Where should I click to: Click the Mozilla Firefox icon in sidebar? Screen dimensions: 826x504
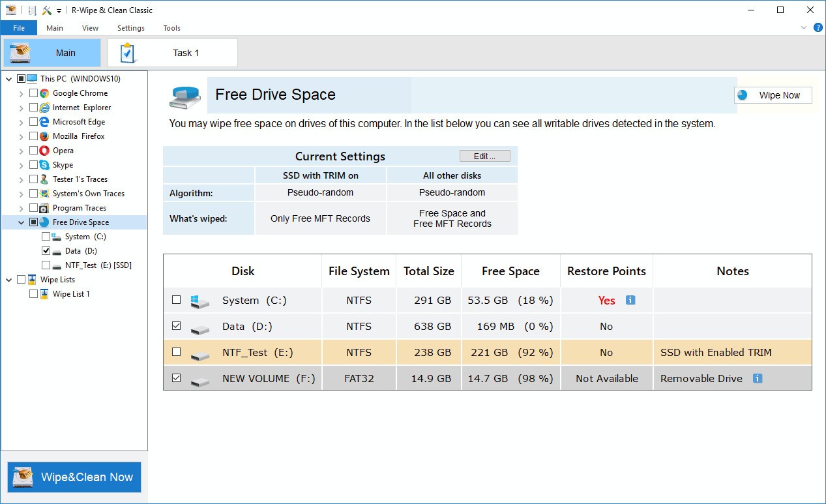tap(44, 136)
